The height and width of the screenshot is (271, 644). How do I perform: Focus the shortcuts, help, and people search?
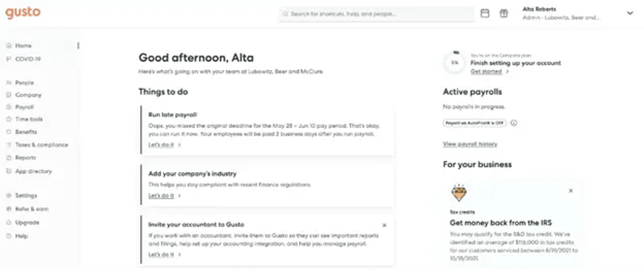376,14
